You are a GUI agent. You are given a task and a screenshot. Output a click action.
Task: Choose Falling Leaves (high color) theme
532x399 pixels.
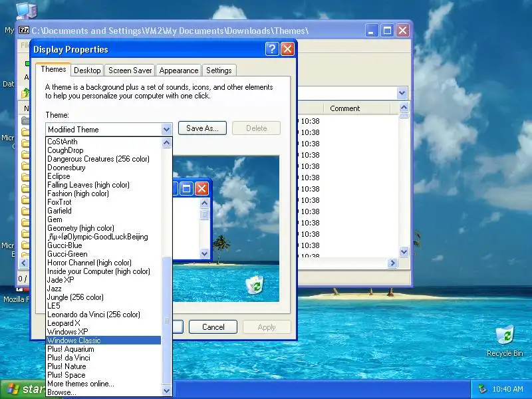coord(104,185)
